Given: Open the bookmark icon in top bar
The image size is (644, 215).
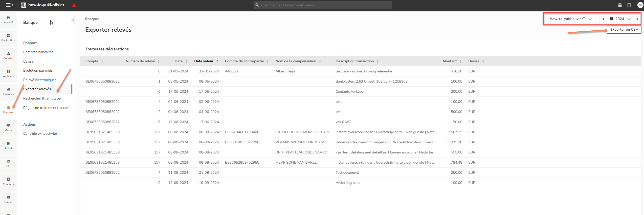Looking at the screenshot, I should pos(629,5).
